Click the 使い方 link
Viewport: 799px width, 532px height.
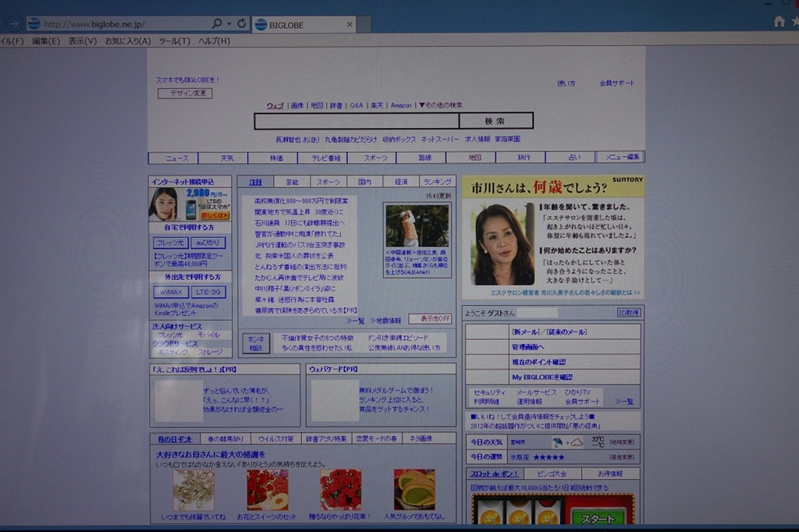point(566,83)
